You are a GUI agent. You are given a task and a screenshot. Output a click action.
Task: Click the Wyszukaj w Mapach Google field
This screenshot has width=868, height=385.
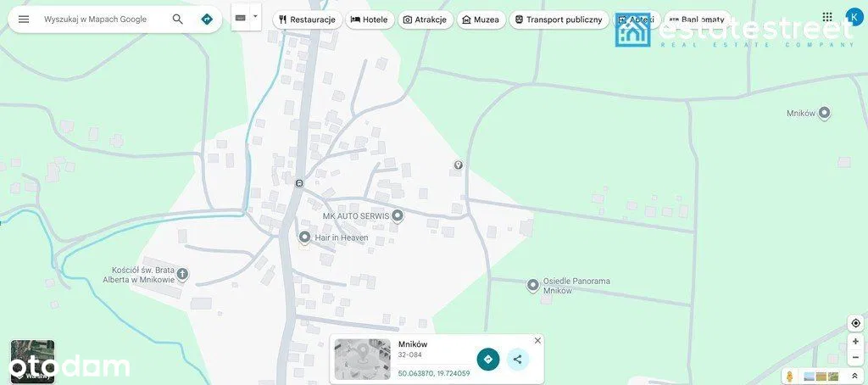point(102,19)
